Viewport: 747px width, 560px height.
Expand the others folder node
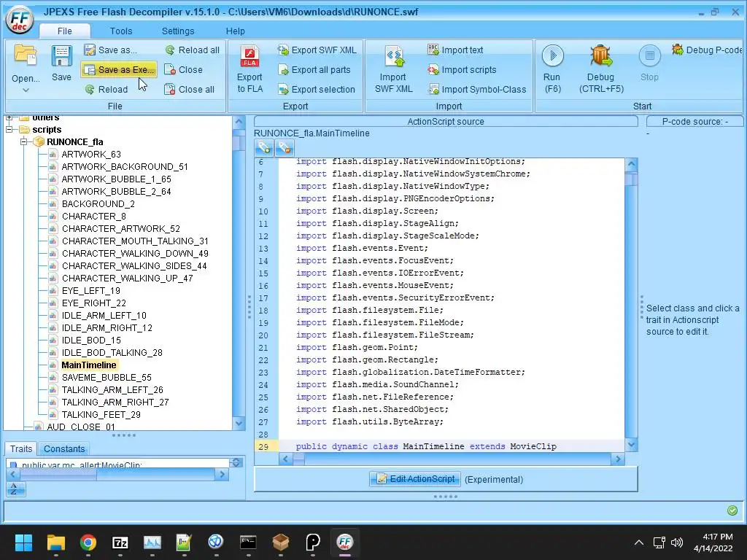(9, 117)
